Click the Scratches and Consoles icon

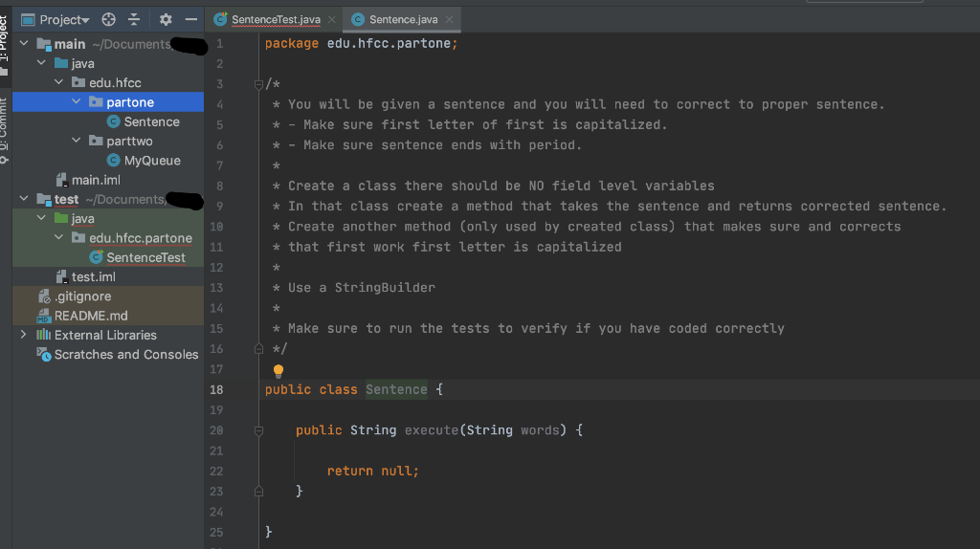click(44, 354)
